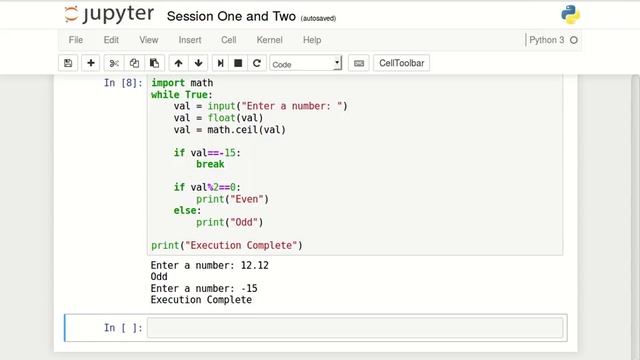Click the CellToolbar button
Screen dimensions: 640x360
(402, 63)
